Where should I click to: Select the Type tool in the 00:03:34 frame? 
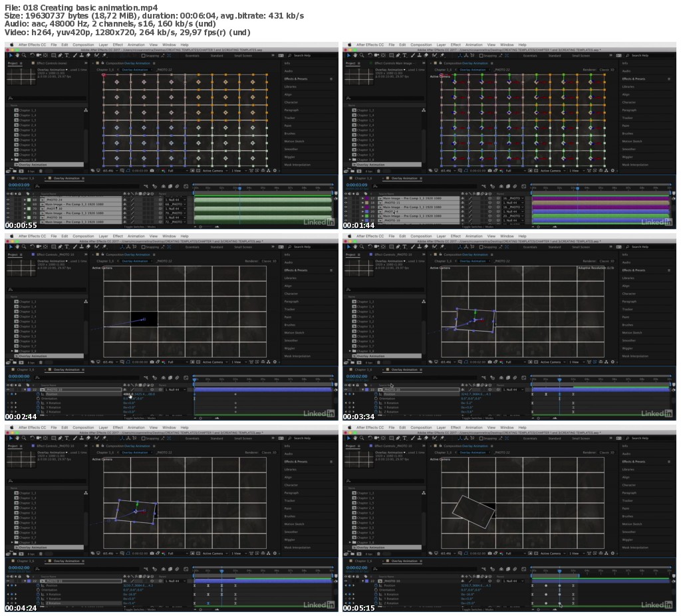pos(405,247)
